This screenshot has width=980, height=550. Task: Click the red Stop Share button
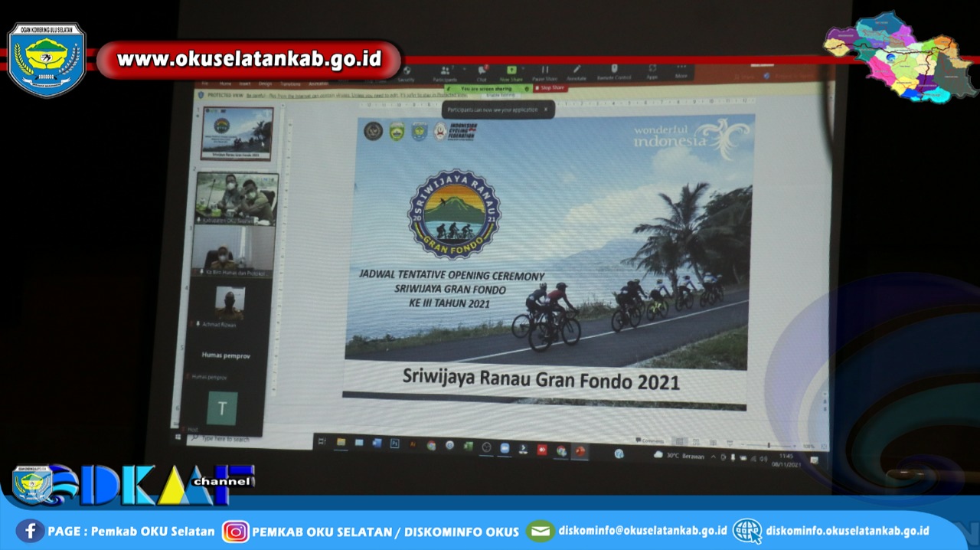549,88
